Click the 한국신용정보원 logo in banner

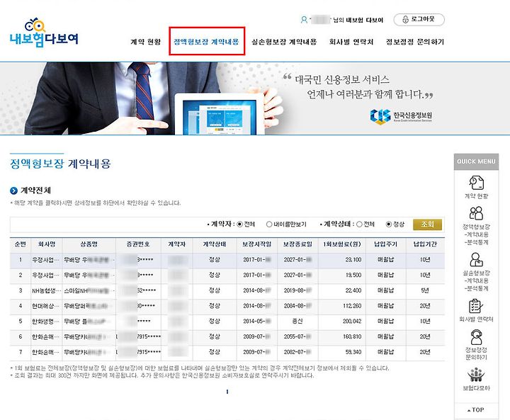click(401, 116)
